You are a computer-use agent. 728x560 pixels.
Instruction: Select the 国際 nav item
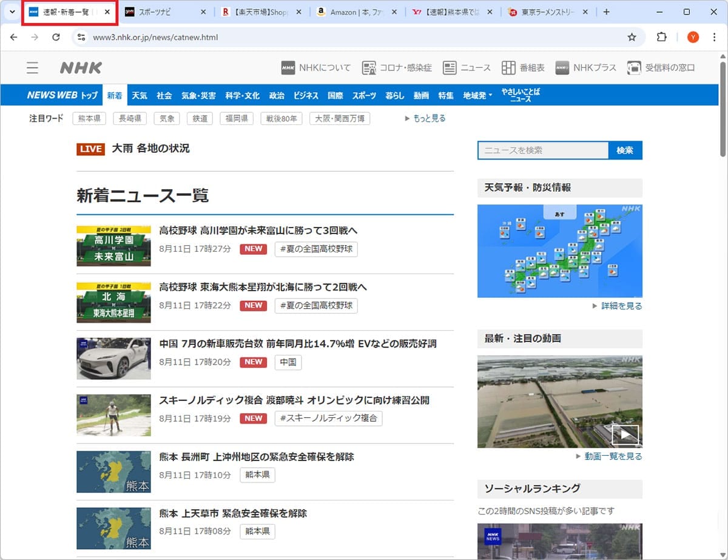(x=335, y=95)
